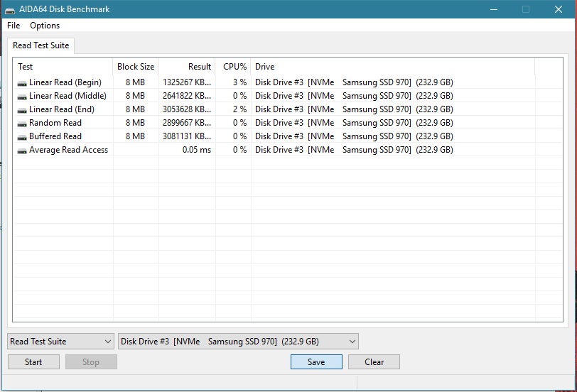Click the drive name in the Buffered Read row
This screenshot has height=392, width=577.
(x=354, y=136)
